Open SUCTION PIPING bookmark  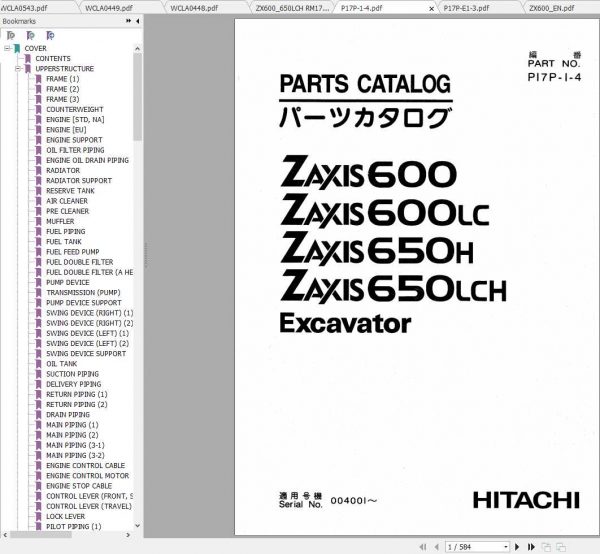pyautogui.click(x=72, y=374)
